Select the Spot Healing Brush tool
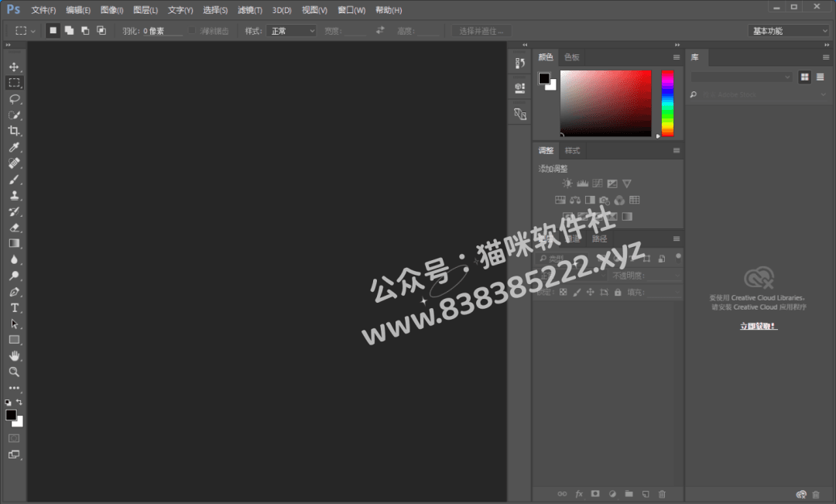Viewport: 836px width, 504px height. tap(14, 163)
